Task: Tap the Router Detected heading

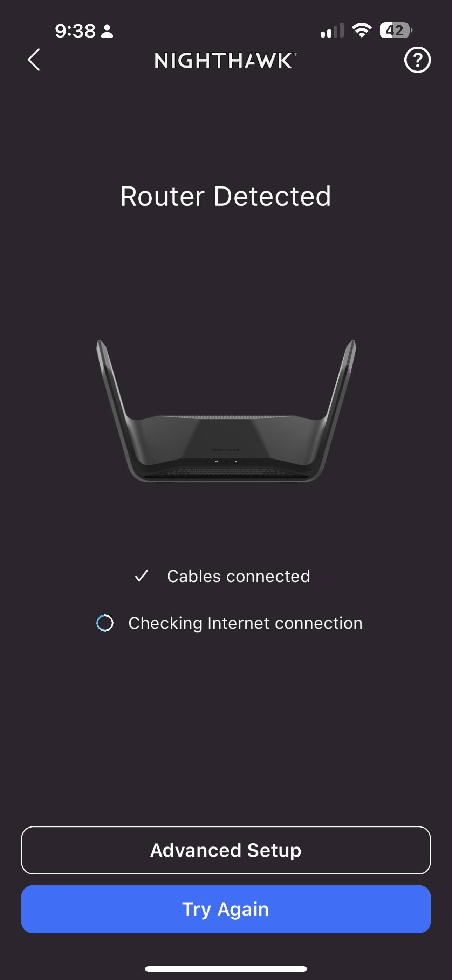Action: (226, 196)
